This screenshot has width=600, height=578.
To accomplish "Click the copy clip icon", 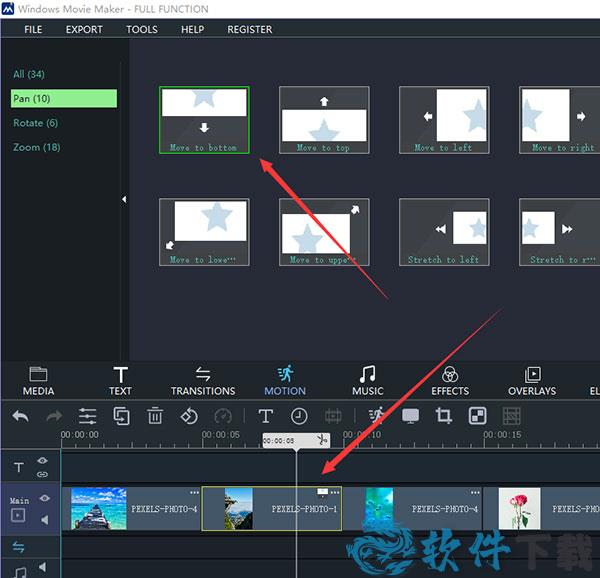I will (x=121, y=416).
